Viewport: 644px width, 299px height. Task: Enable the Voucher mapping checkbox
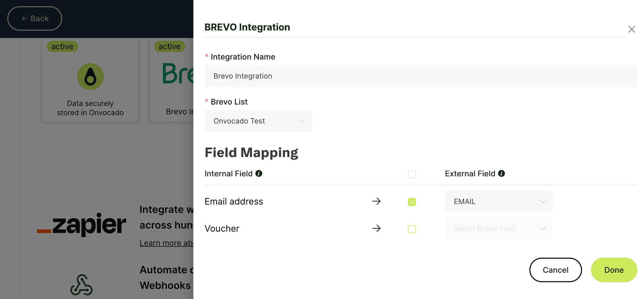click(x=412, y=229)
